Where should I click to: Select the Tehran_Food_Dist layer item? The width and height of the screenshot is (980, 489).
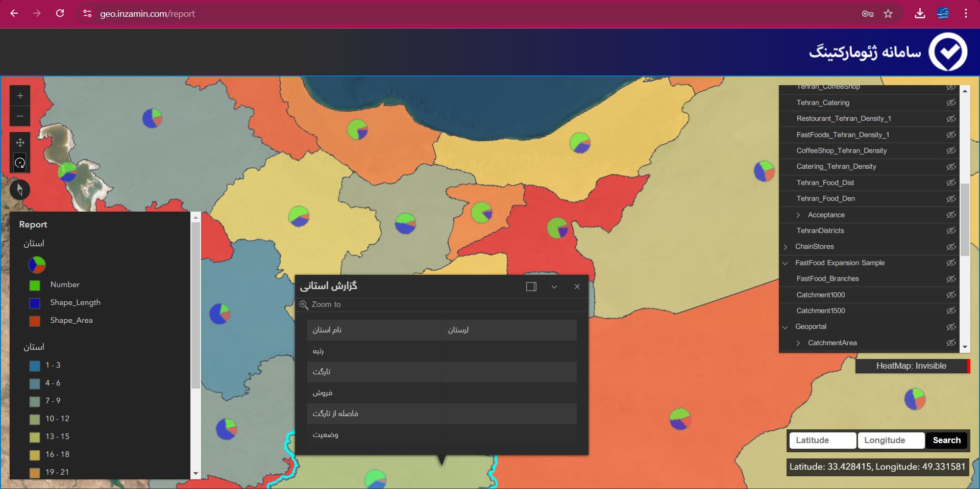pos(825,183)
